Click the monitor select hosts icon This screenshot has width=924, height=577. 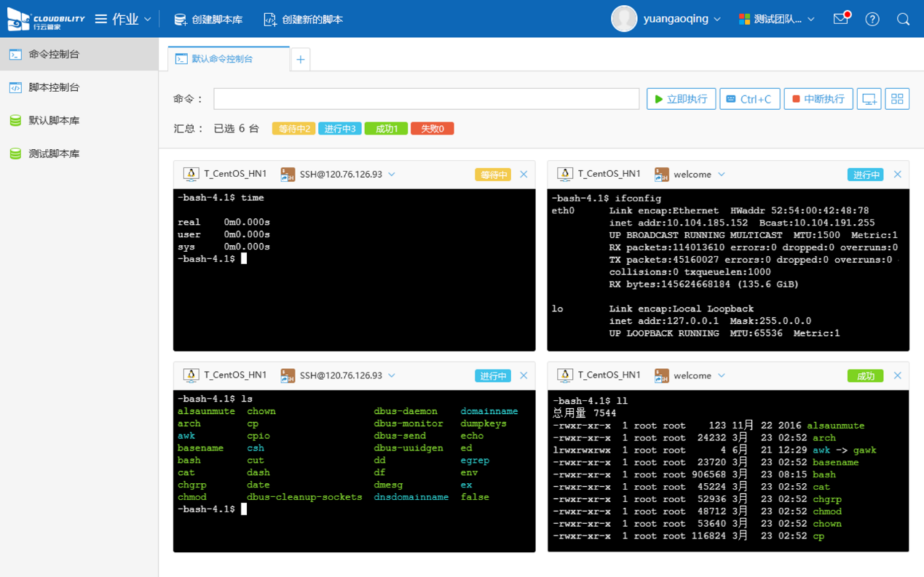tap(869, 99)
